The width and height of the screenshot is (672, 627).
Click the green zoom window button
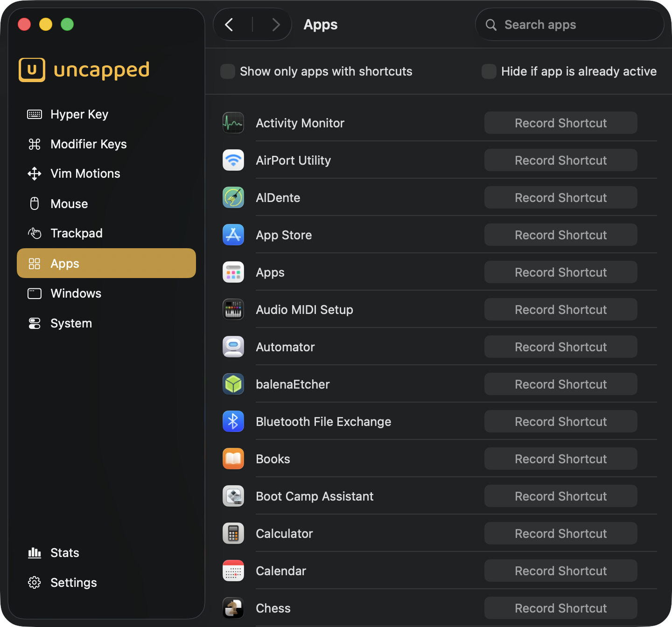point(67,24)
